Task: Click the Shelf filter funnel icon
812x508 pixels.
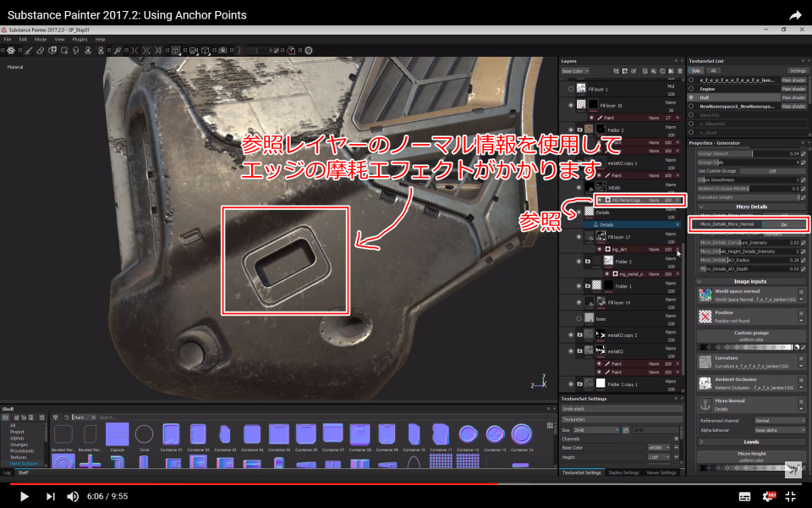Action: coord(56,417)
